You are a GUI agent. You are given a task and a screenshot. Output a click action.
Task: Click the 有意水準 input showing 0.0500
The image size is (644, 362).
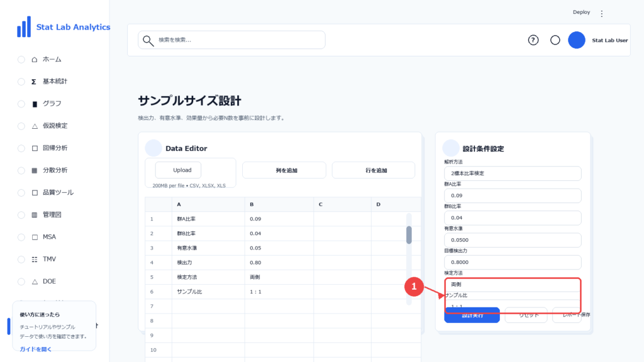513,239
